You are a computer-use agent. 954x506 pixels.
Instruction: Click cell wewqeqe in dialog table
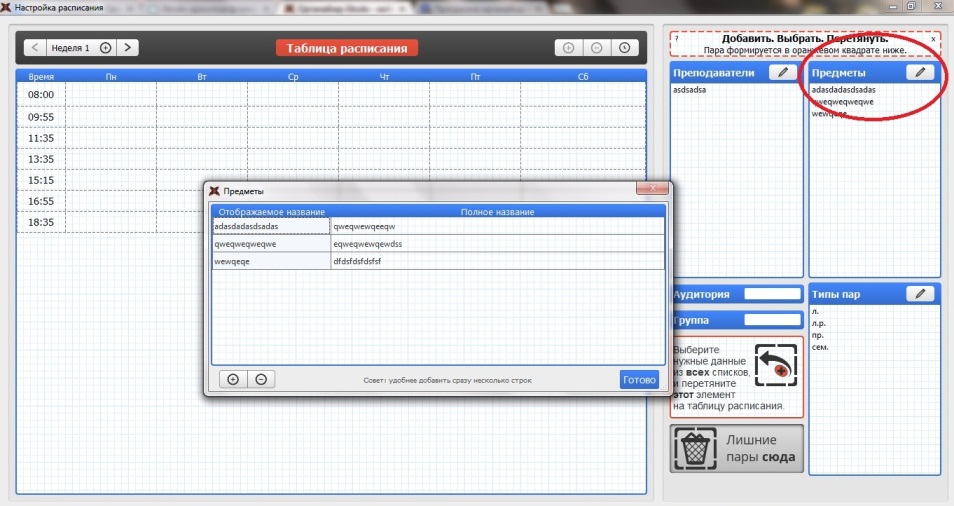tap(271, 261)
